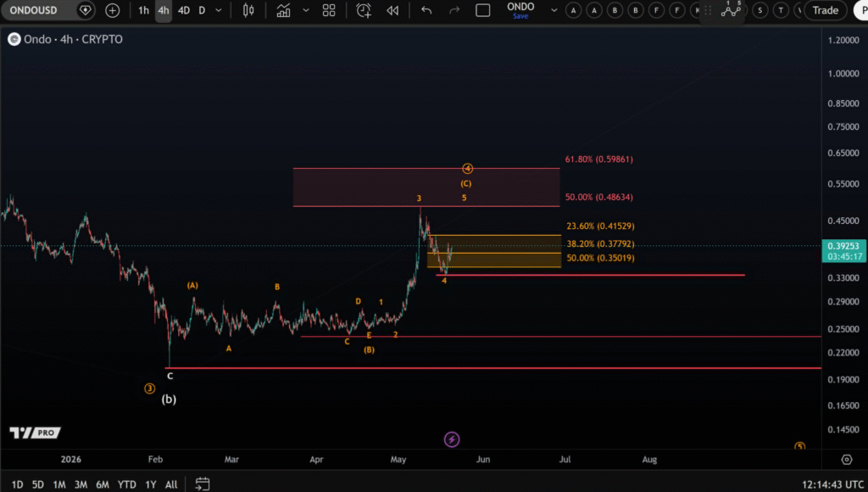Click the diamond icon beside ONDOUSD
This screenshot has height=492, width=868.
[86, 10]
